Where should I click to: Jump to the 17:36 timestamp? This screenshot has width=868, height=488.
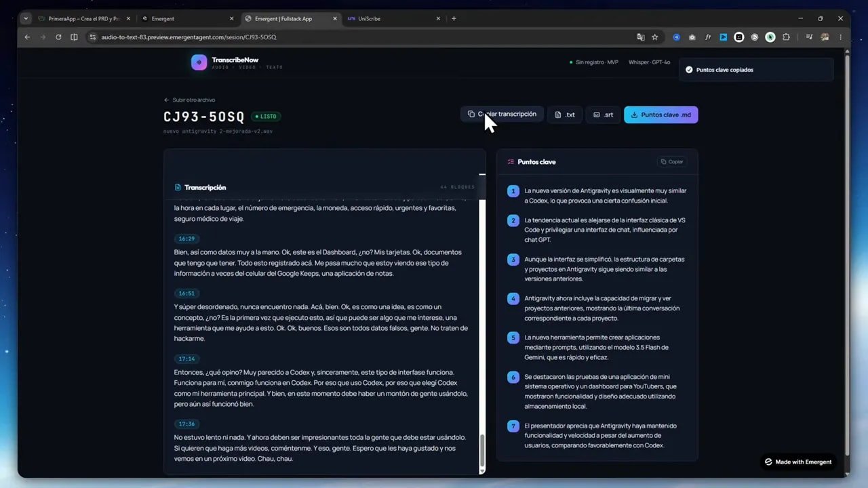click(x=186, y=424)
